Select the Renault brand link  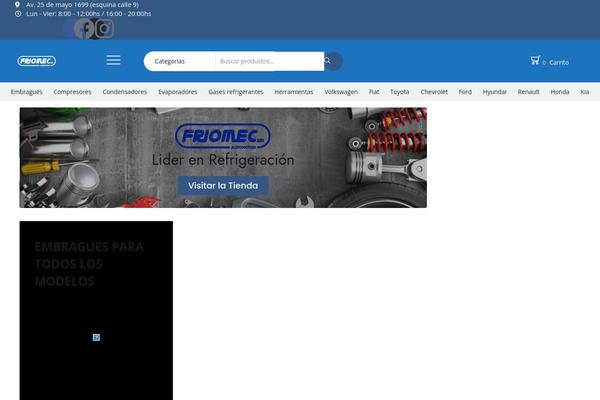point(528,92)
